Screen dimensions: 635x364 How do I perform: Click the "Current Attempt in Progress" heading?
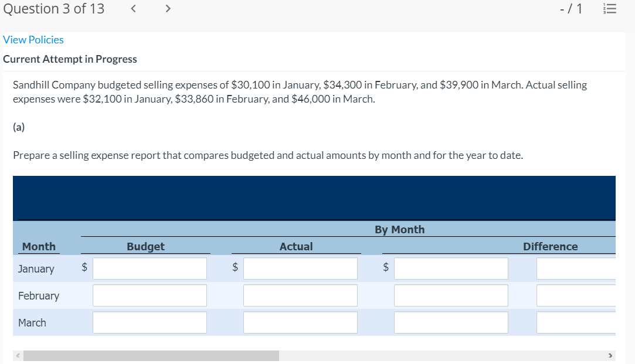pyautogui.click(x=70, y=59)
